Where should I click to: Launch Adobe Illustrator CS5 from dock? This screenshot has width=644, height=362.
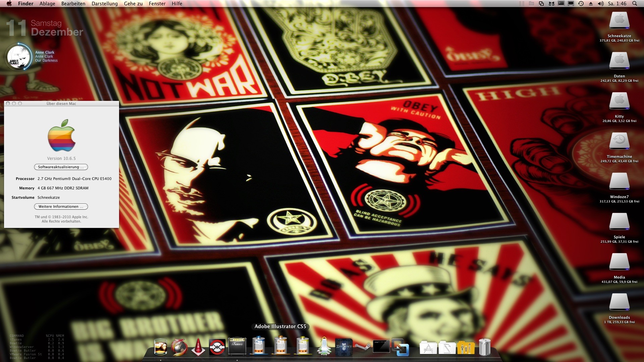pyautogui.click(x=280, y=346)
